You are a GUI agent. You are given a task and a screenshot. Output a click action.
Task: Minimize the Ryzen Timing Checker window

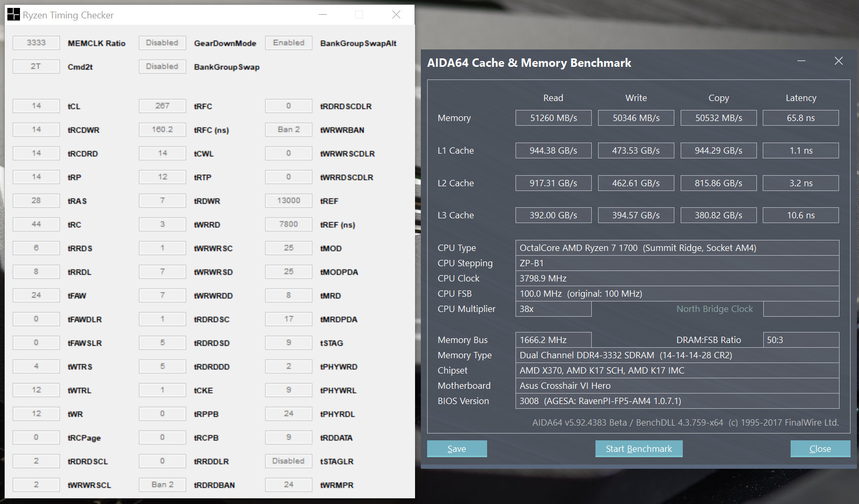(x=323, y=15)
